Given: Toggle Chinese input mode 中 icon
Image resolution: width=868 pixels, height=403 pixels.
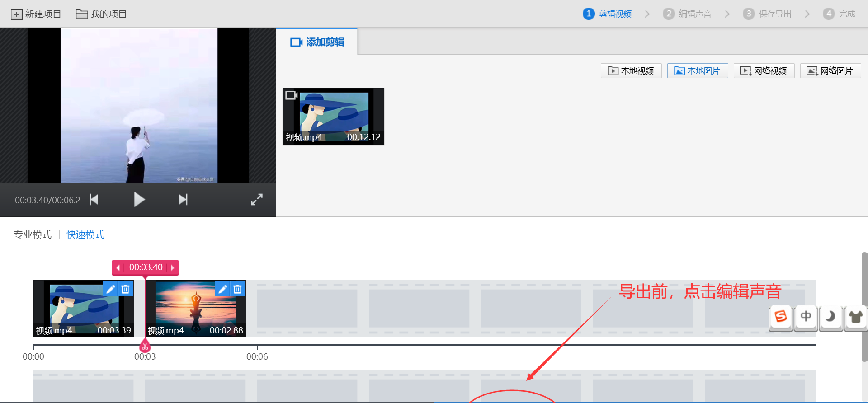Looking at the screenshot, I should pos(806,317).
